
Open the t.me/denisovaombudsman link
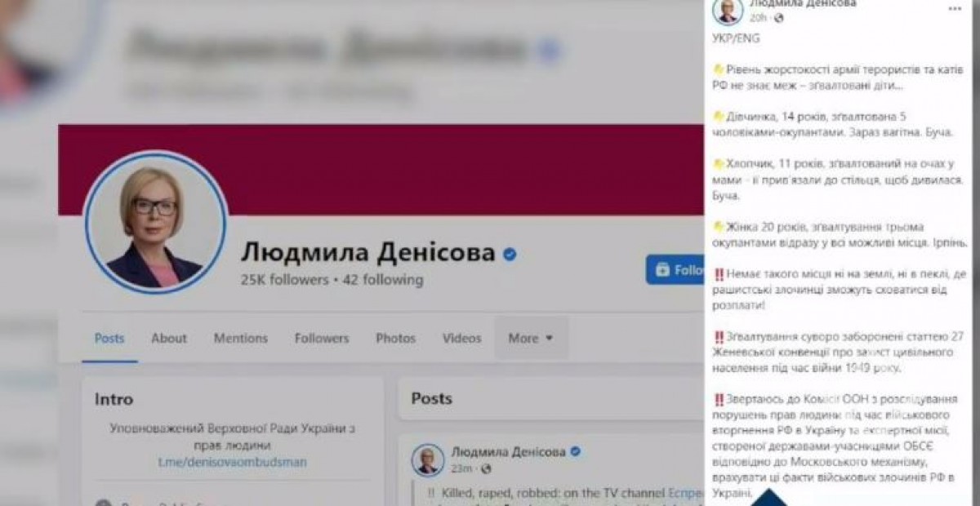pos(233,461)
